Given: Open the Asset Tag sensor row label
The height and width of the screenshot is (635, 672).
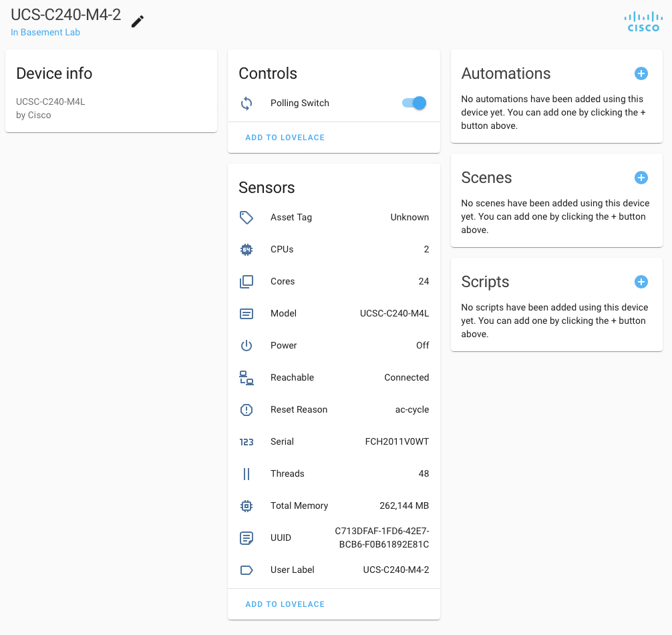Looking at the screenshot, I should 291,217.
